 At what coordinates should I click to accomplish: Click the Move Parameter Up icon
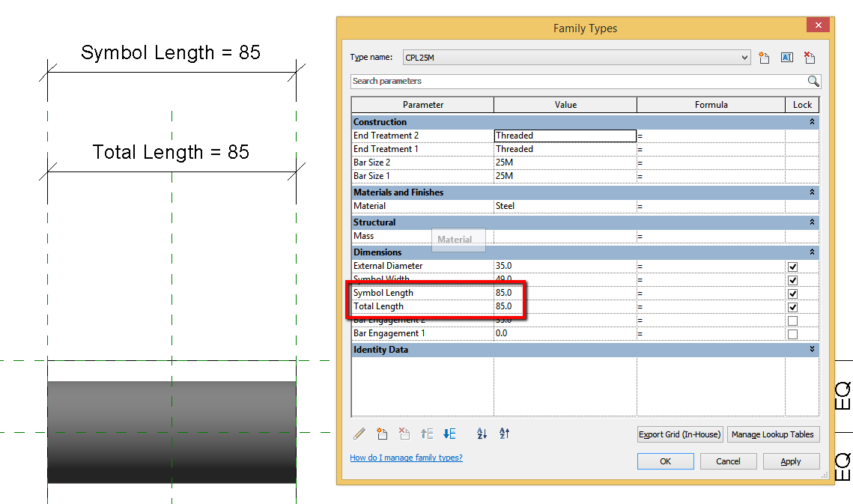point(426,434)
